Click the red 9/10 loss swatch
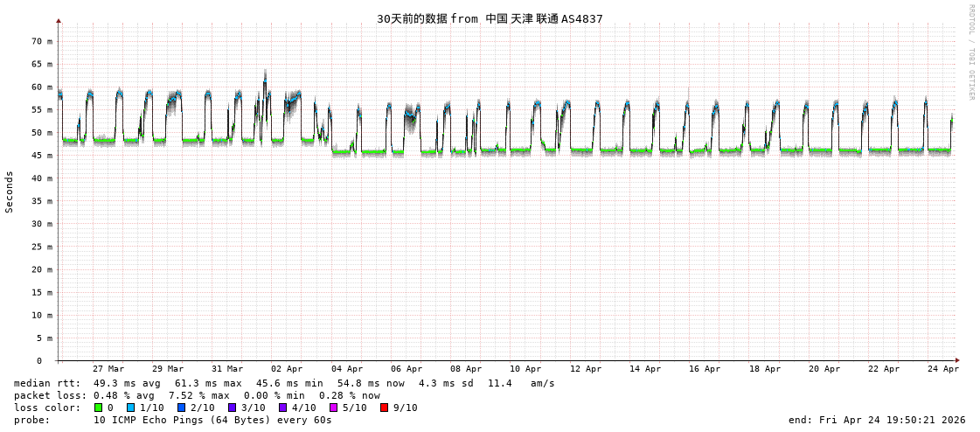The height and width of the screenshot is (432, 980). pyautogui.click(x=384, y=408)
